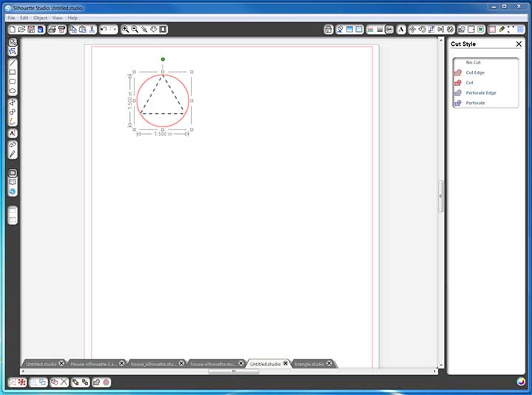The height and width of the screenshot is (395, 532).
Task: Select the Knife tool
Action: pos(13,154)
